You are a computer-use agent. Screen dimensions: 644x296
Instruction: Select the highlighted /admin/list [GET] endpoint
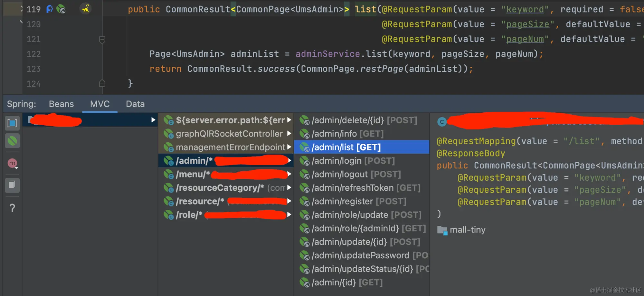click(362, 147)
